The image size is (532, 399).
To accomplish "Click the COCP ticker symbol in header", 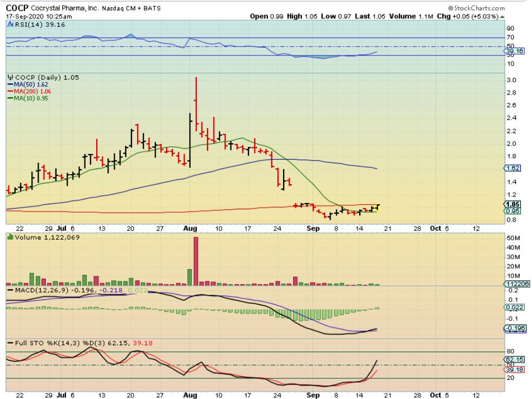I will point(17,8).
